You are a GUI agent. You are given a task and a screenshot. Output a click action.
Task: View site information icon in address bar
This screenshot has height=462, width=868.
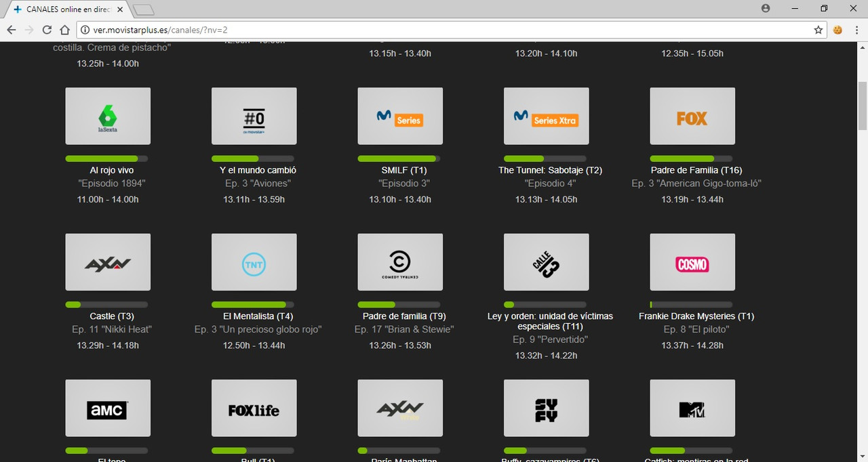click(x=85, y=30)
